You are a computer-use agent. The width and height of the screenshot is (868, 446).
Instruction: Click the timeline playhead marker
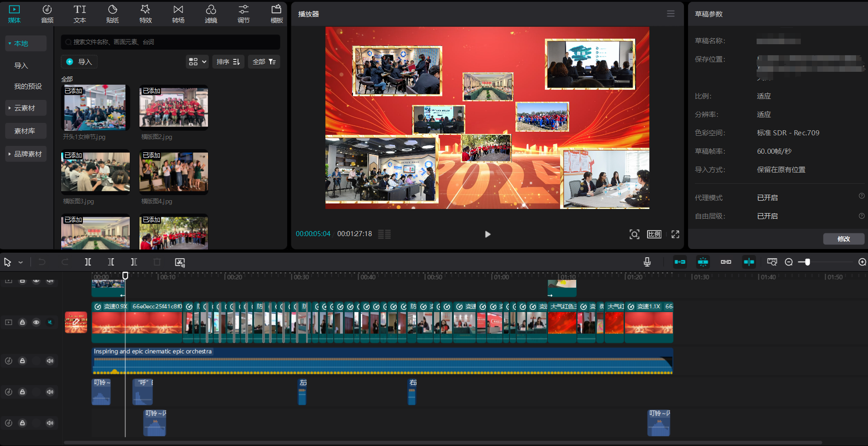125,275
